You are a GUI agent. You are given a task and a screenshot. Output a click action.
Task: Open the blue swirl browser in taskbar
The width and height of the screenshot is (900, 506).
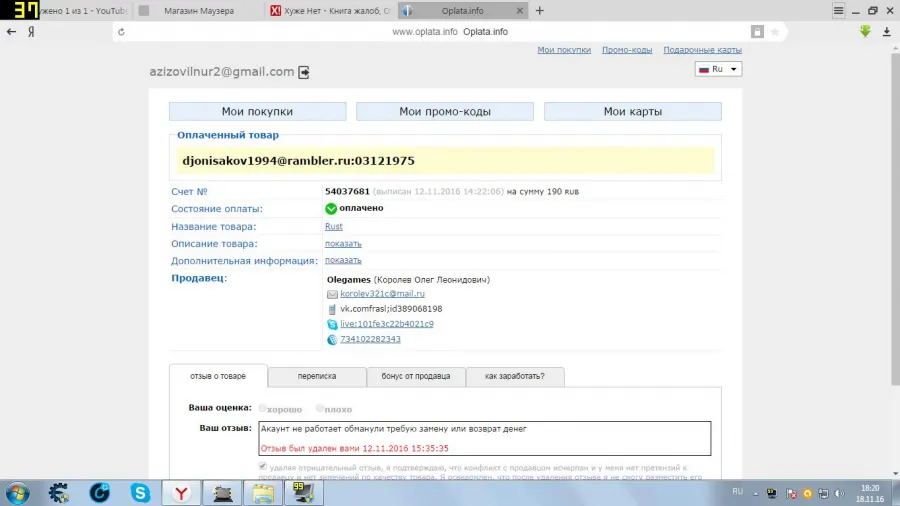(x=99, y=493)
